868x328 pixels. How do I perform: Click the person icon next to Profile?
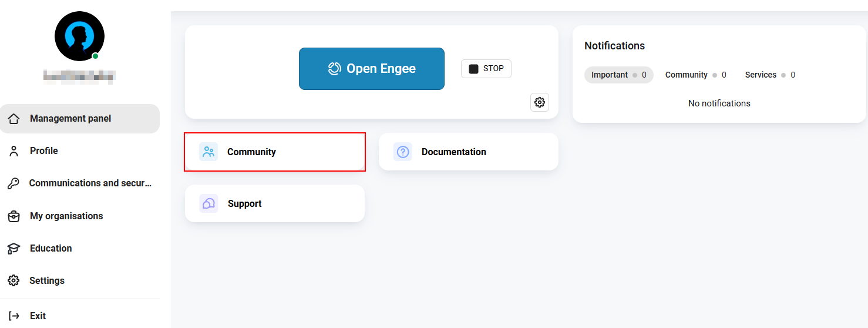pyautogui.click(x=14, y=151)
